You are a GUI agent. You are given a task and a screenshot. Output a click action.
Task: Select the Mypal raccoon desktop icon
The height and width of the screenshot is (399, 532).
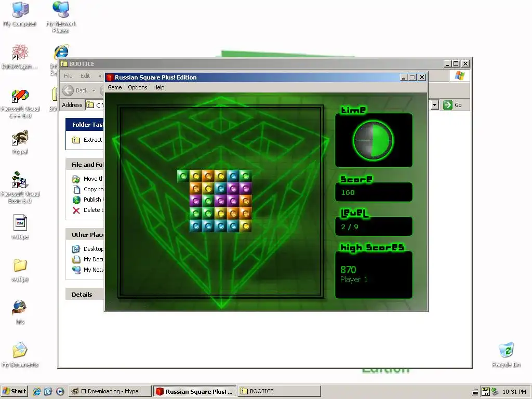pyautogui.click(x=20, y=142)
